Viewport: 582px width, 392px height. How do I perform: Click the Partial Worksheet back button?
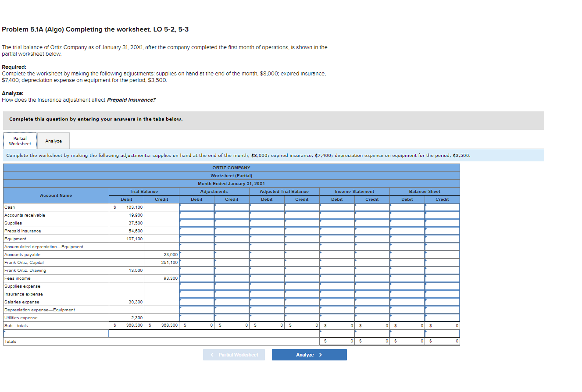click(x=234, y=354)
